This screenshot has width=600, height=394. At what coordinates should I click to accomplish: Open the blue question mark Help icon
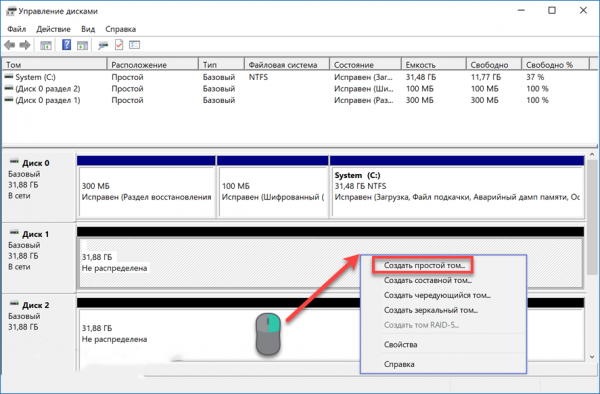point(66,45)
